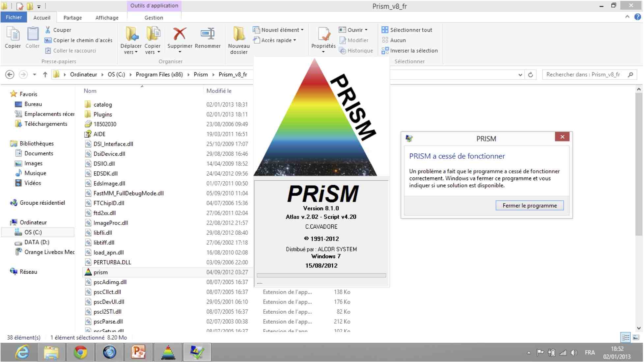This screenshot has width=644, height=362.
Task: Open the Fichier menu tab
Action: point(14,17)
